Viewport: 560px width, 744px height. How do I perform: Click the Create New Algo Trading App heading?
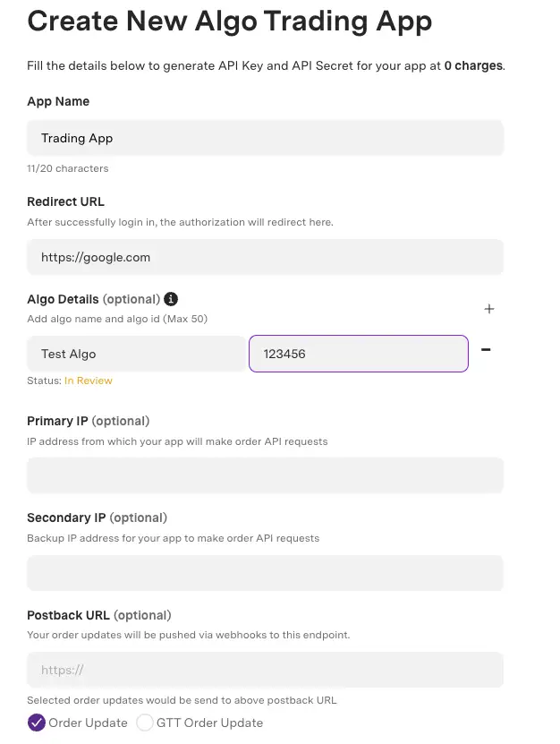pyautogui.click(x=229, y=21)
